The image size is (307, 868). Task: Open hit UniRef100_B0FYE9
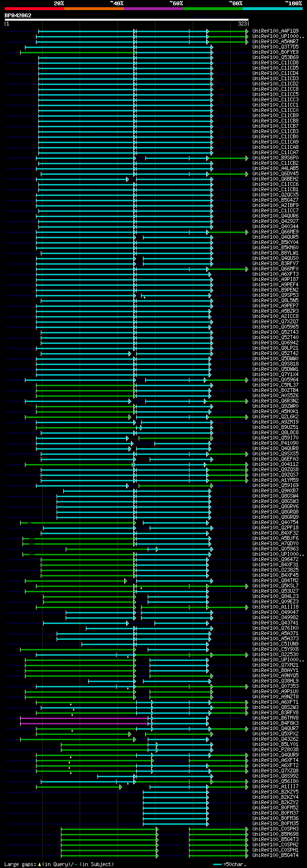tap(275, 52)
